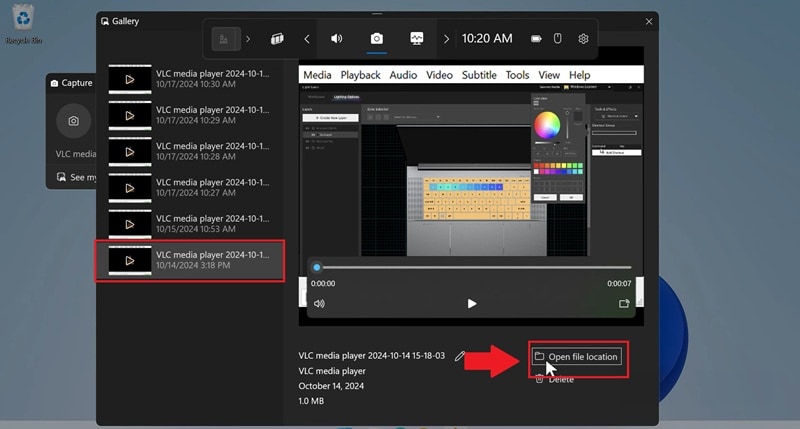Play the recorded video clip
This screenshot has height=429, width=800.
click(x=472, y=304)
